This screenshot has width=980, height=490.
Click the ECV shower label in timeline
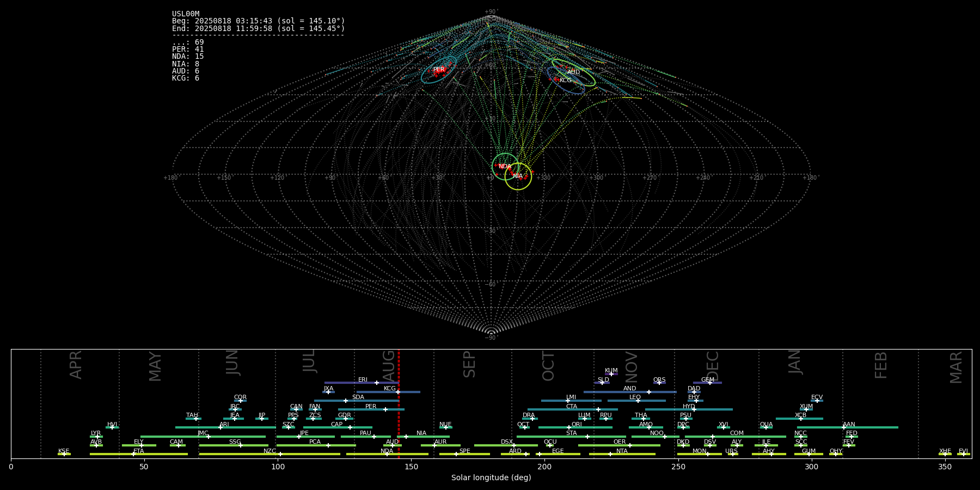(x=817, y=397)
